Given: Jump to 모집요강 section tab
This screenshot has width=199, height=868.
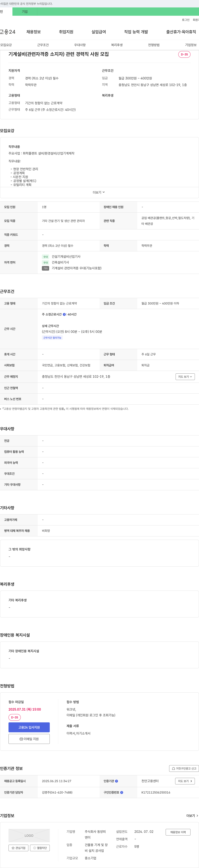Looking at the screenshot, I should pyautogui.click(x=6, y=45).
